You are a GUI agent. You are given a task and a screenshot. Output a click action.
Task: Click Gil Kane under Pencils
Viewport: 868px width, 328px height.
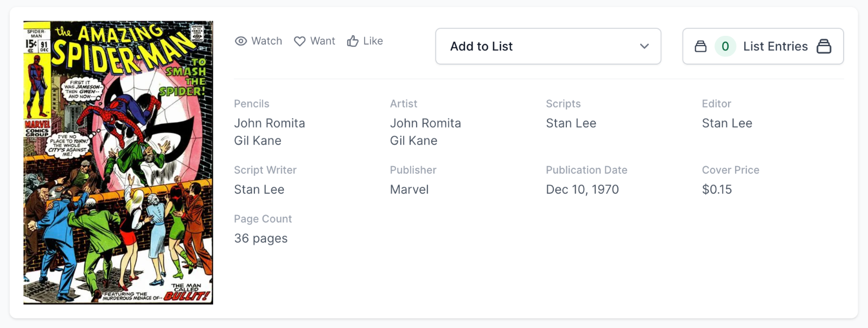[x=258, y=141]
